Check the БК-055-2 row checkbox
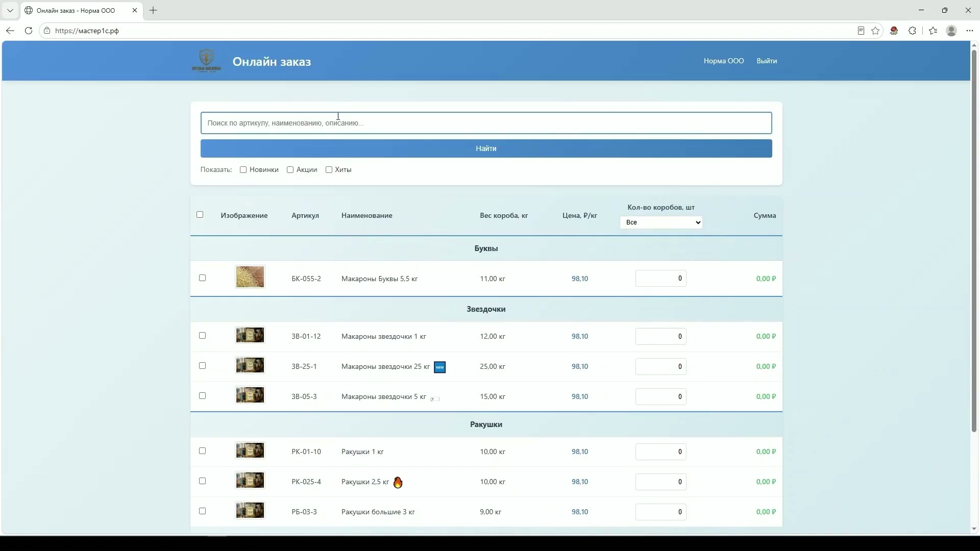Viewport: 980px width, 551px height. [x=203, y=278]
